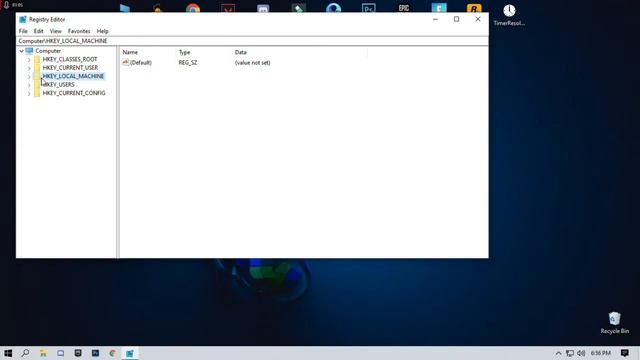Click the taskbar clock showing 6:56 PM

(600, 353)
